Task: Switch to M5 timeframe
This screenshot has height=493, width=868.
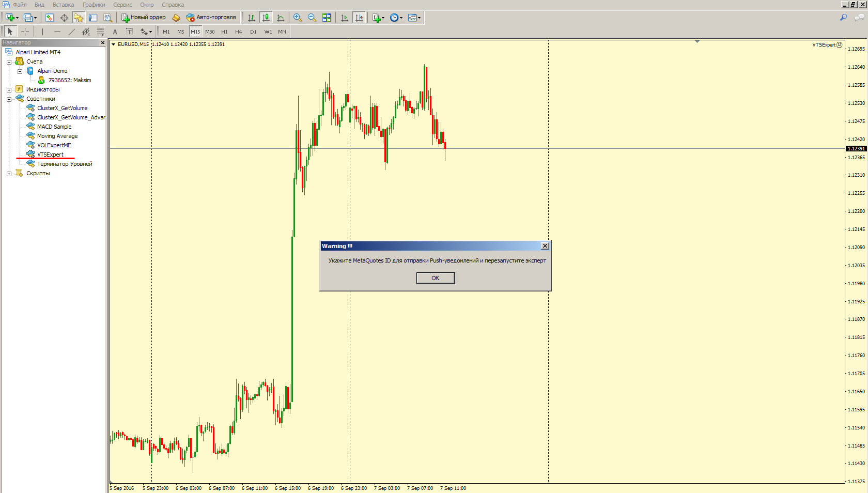Action: (x=181, y=32)
